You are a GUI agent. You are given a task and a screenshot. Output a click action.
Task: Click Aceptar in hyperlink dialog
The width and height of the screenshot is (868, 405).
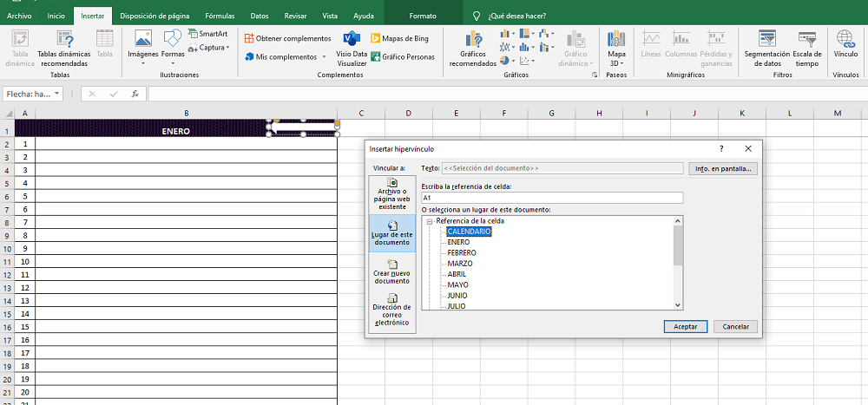686,327
